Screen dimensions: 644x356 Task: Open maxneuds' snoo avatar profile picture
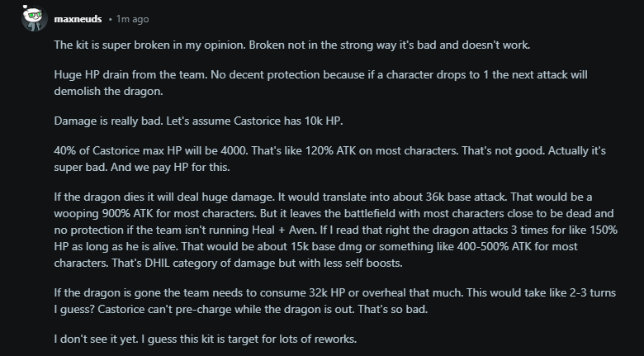click(x=35, y=18)
